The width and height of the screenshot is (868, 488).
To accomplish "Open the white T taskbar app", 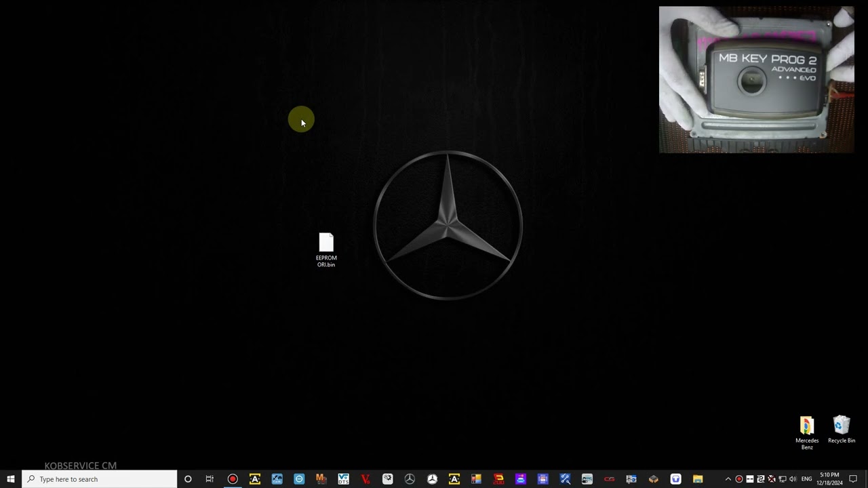I will click(x=675, y=479).
